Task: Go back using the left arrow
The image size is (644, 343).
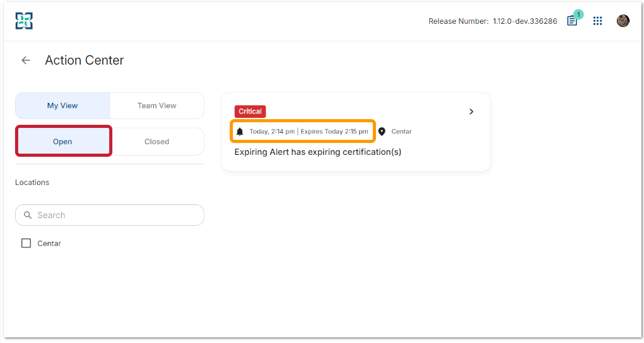Action: 26,60
